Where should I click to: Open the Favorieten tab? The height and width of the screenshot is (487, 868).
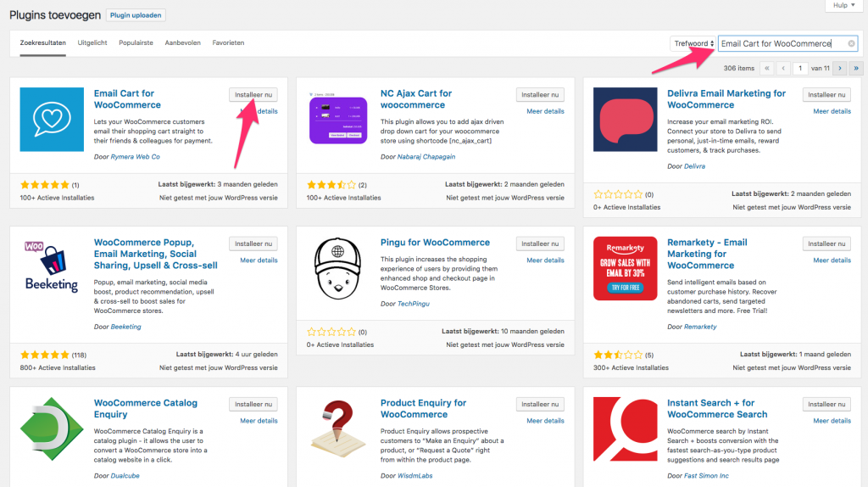tap(228, 42)
